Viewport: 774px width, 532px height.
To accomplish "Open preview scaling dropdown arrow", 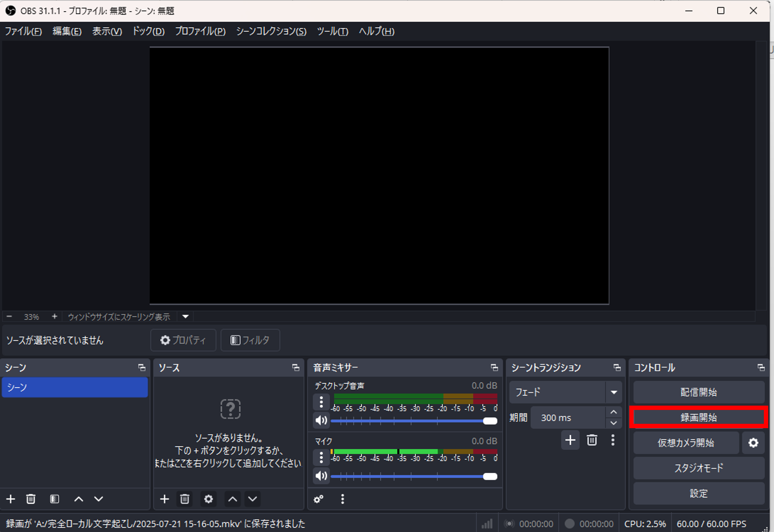I will point(185,316).
